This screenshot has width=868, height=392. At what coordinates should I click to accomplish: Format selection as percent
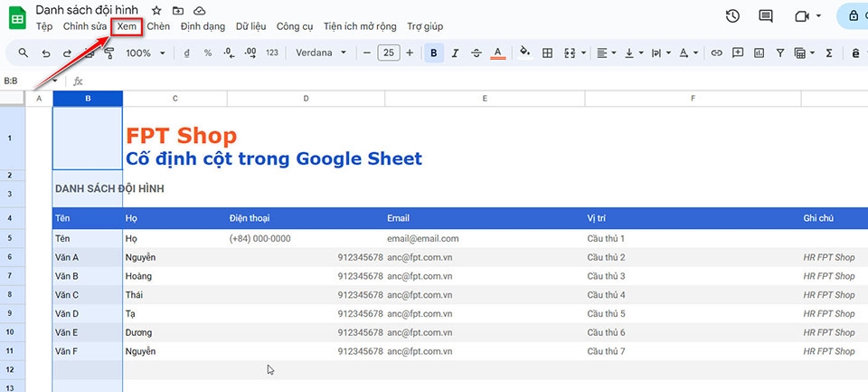click(x=208, y=53)
